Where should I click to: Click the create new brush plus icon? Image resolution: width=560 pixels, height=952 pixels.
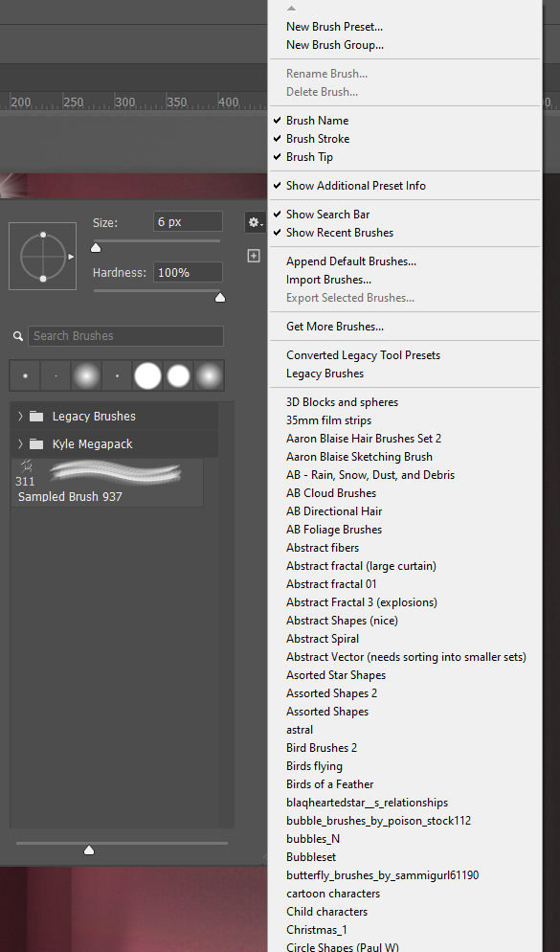point(254,256)
